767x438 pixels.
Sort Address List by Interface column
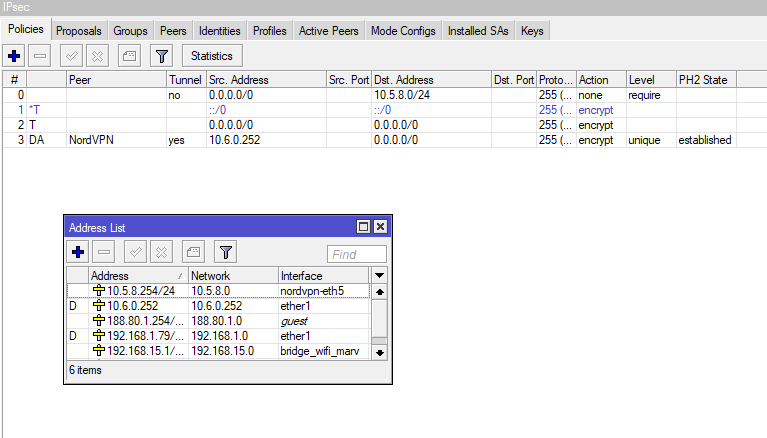(323, 276)
